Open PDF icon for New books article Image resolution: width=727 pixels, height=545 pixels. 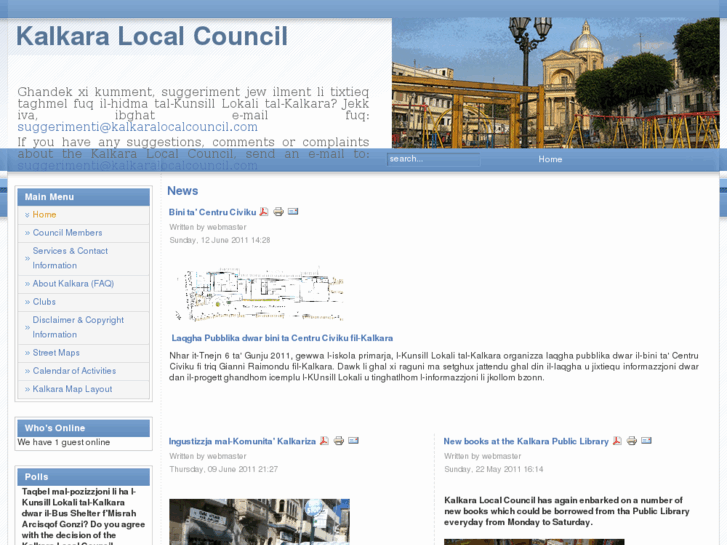click(x=617, y=441)
